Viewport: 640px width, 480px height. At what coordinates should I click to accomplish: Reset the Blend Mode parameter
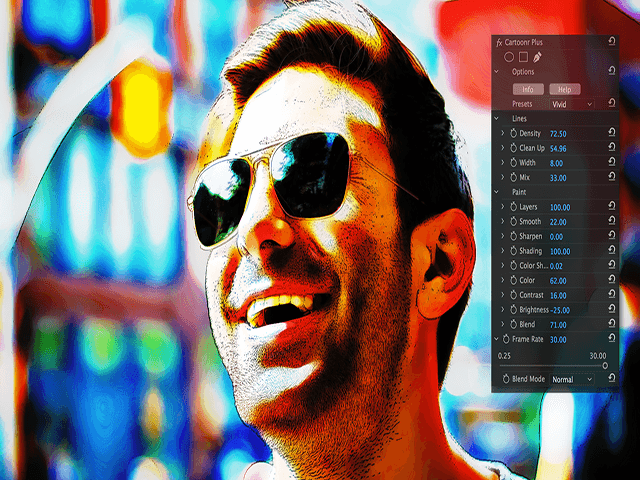tap(611, 378)
